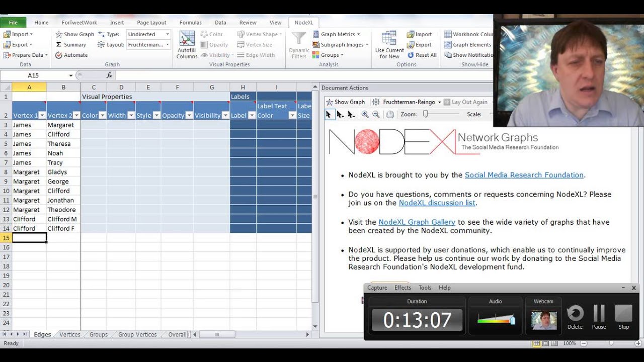Open the File tab

[x=14, y=23]
